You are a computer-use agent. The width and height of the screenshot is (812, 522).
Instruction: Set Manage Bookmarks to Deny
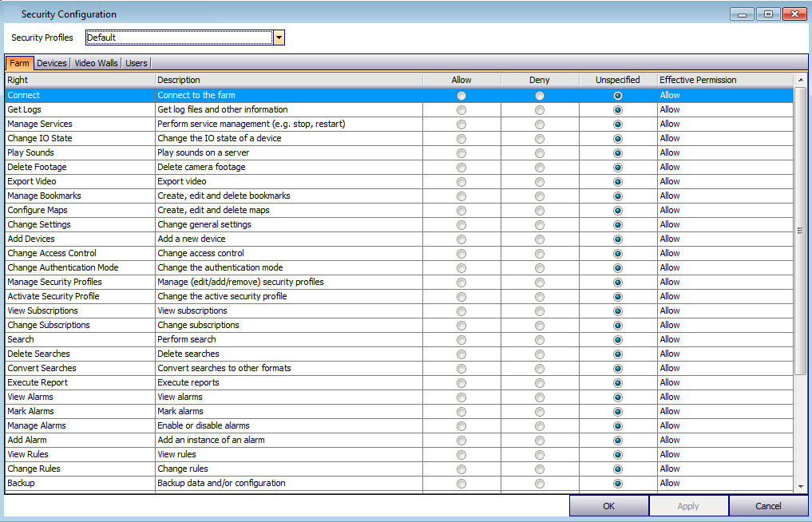(x=540, y=196)
